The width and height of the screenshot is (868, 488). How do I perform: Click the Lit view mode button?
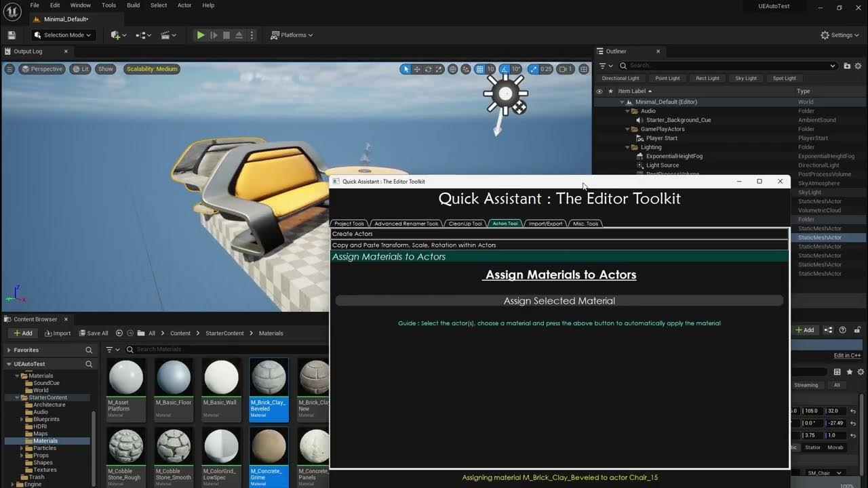(x=81, y=69)
